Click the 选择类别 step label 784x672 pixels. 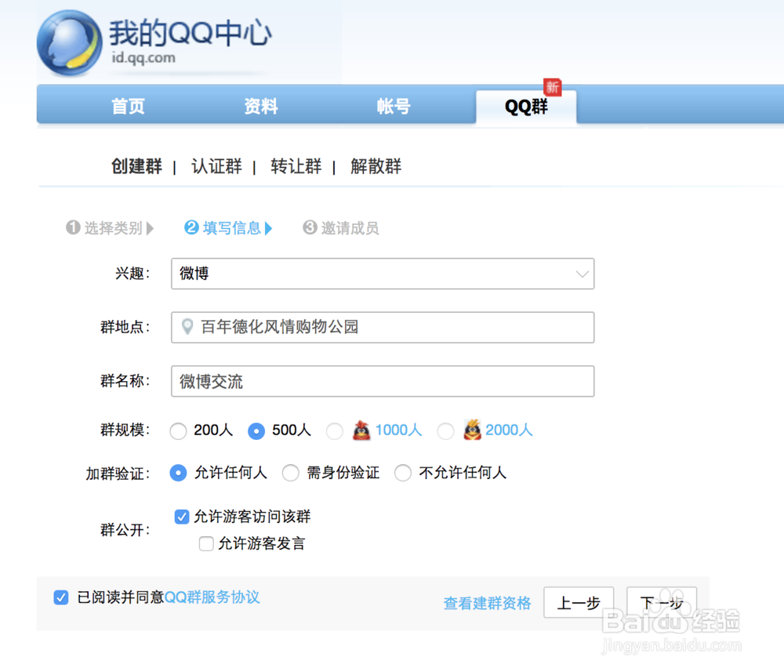(x=114, y=228)
